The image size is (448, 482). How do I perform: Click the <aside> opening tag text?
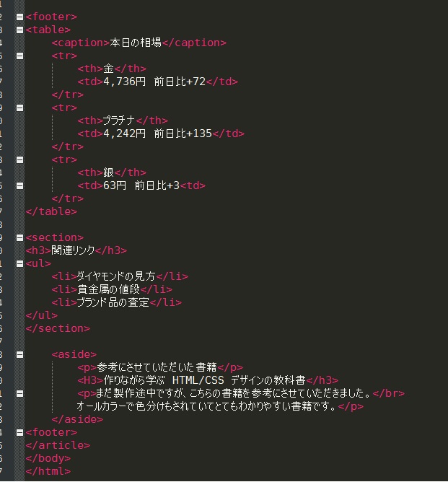tap(74, 355)
